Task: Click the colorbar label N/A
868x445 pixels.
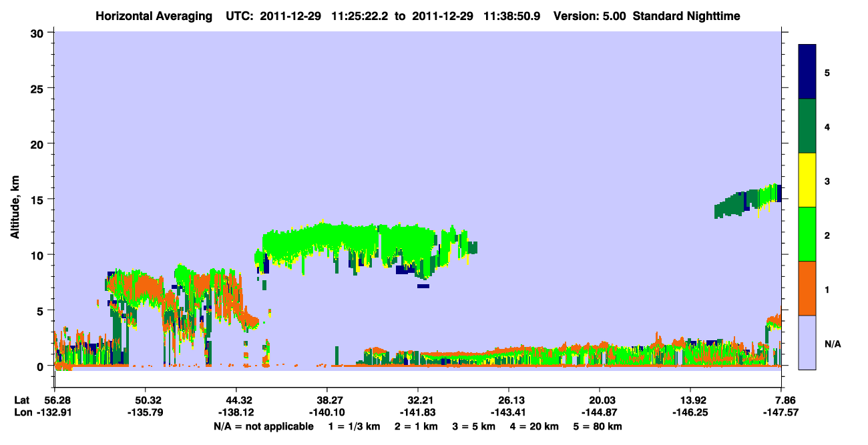Action: [x=832, y=344]
